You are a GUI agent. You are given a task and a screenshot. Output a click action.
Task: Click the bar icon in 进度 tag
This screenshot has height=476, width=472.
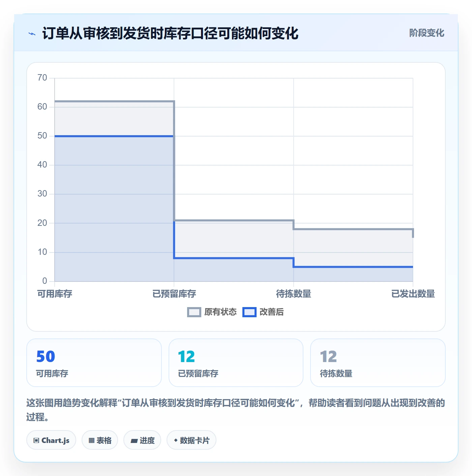134,441
